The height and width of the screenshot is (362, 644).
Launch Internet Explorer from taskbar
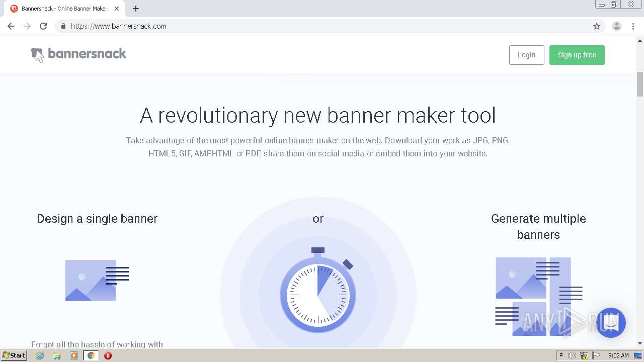tap(40, 355)
